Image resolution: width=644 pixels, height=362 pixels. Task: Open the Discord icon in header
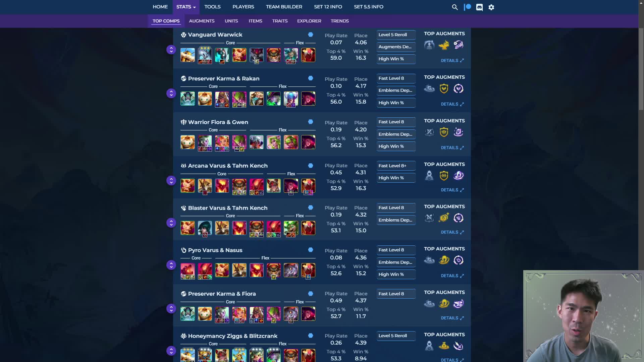[479, 7]
